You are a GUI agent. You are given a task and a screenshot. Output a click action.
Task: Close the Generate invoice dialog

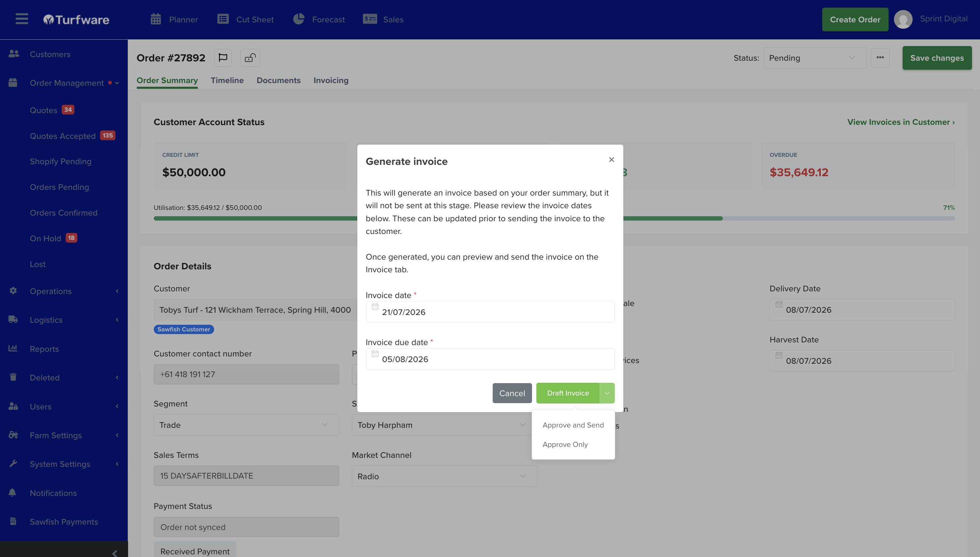click(611, 160)
